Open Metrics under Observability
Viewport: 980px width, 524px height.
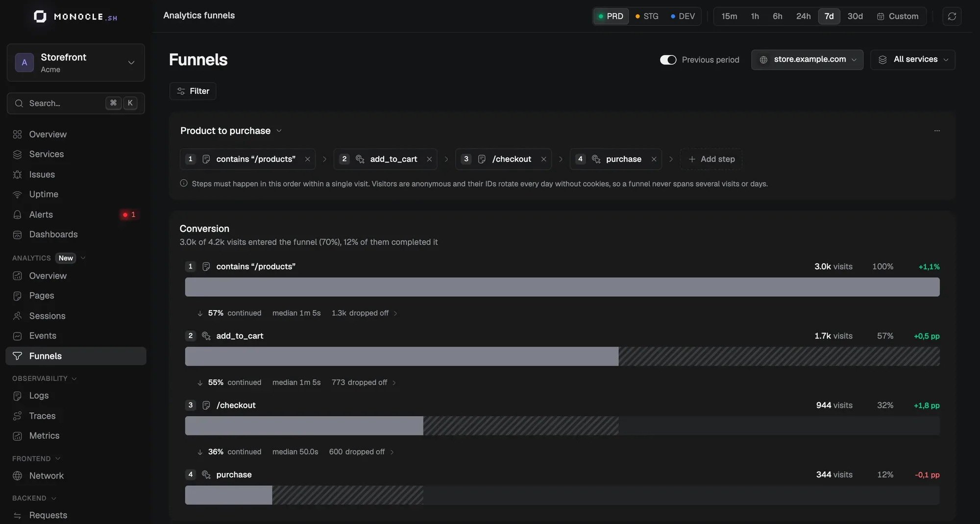76,435
